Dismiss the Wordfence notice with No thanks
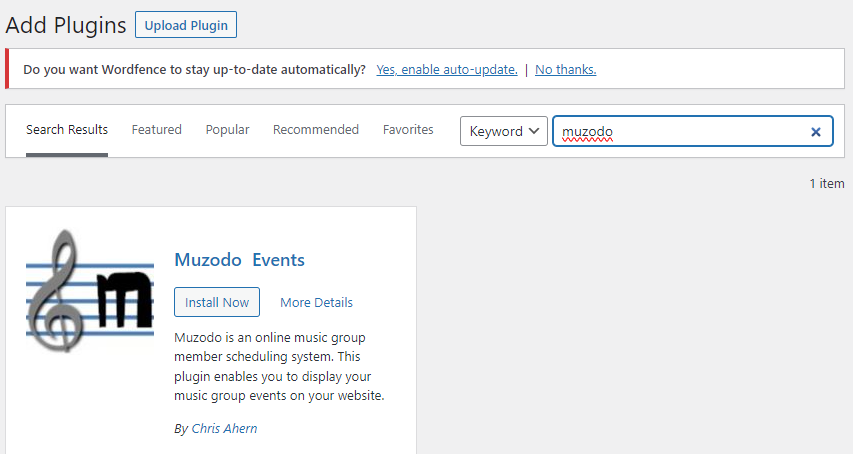The height and width of the screenshot is (454, 853). [565, 70]
